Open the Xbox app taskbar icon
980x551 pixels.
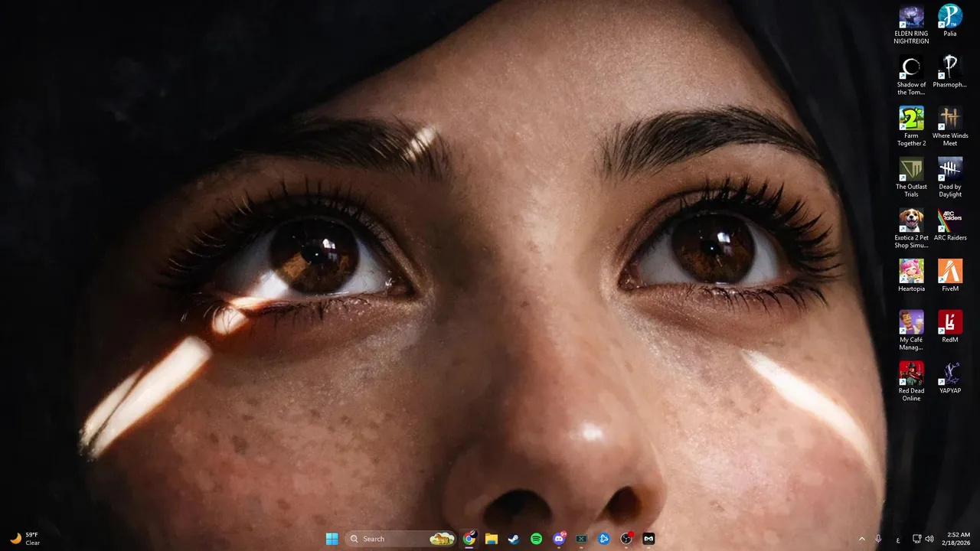pyautogui.click(x=581, y=539)
